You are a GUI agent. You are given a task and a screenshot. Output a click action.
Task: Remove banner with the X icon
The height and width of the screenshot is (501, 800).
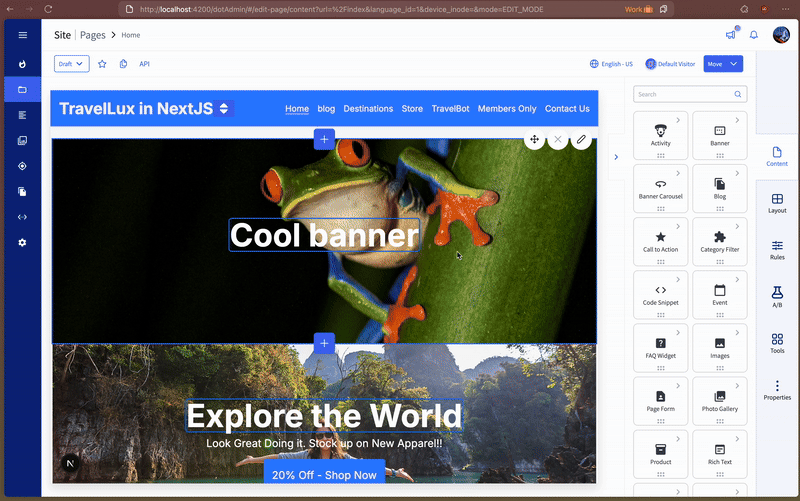(558, 140)
